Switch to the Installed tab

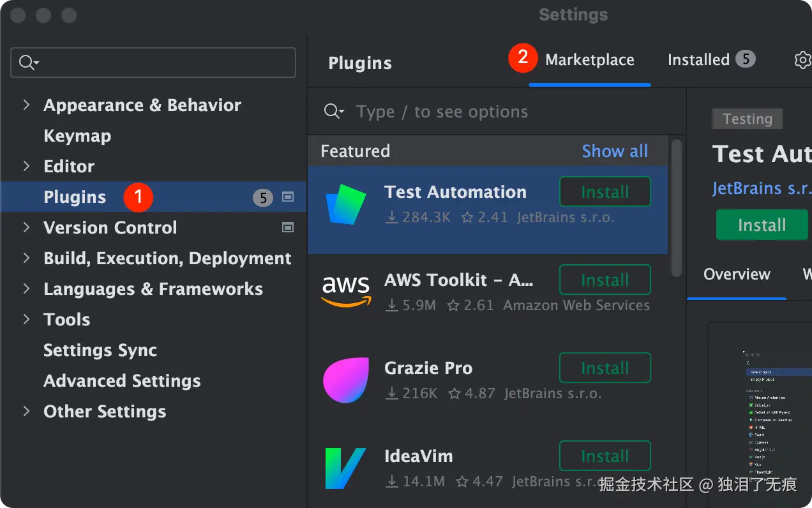[698, 60]
